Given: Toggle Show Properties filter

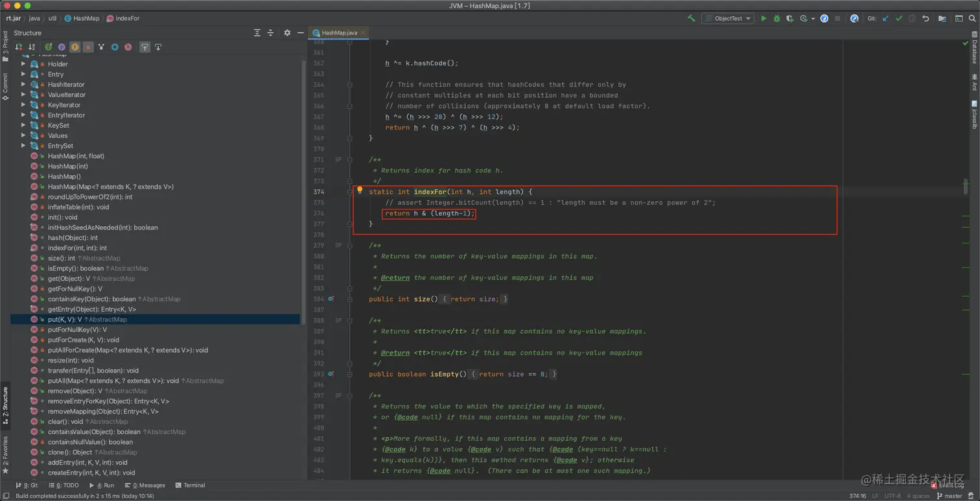Looking at the screenshot, I should [62, 47].
